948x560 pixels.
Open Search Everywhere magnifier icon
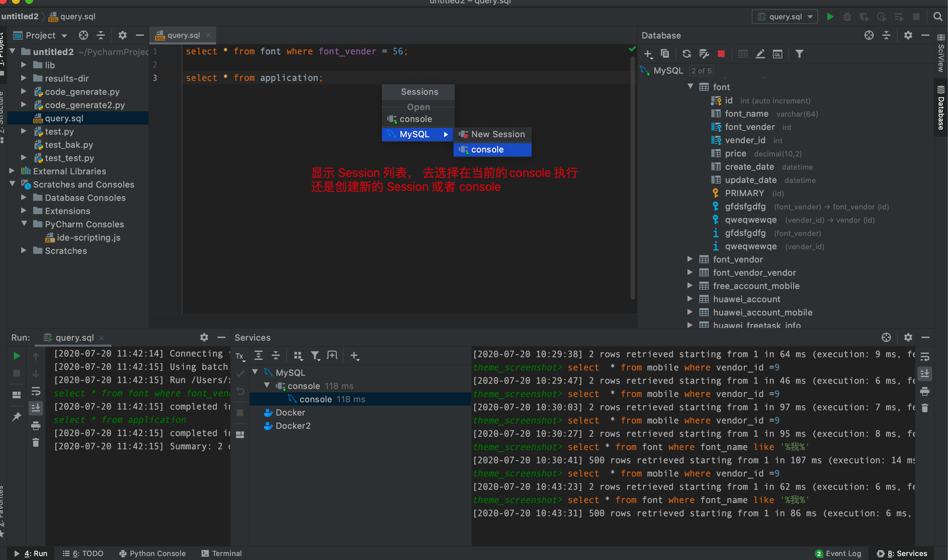coord(938,17)
